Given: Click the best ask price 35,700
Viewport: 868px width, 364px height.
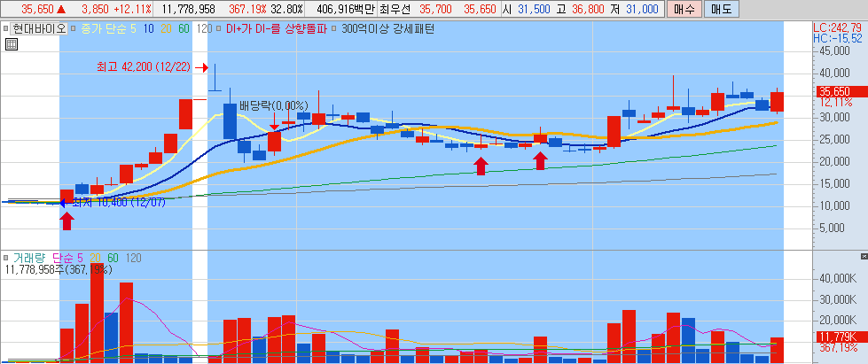Looking at the screenshot, I should (x=435, y=10).
